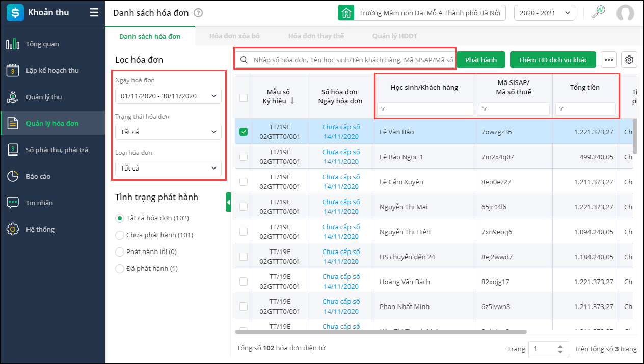Click the Phát hành button

[480, 60]
